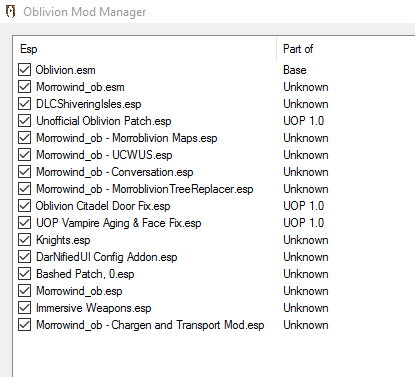Select Morrowind_ob - Conversation.esp name
This screenshot has height=377, width=415.
pos(115,172)
